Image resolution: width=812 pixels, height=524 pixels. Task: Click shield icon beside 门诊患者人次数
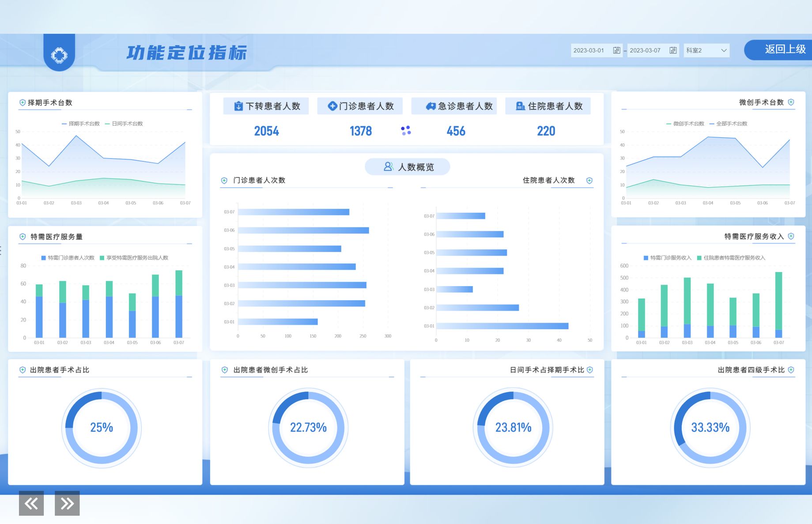(224, 180)
